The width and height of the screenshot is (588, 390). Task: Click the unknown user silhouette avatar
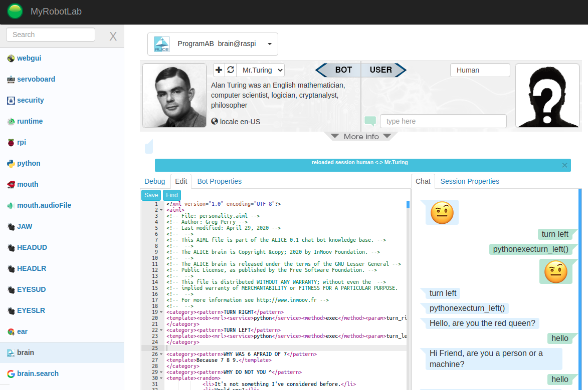click(x=547, y=96)
